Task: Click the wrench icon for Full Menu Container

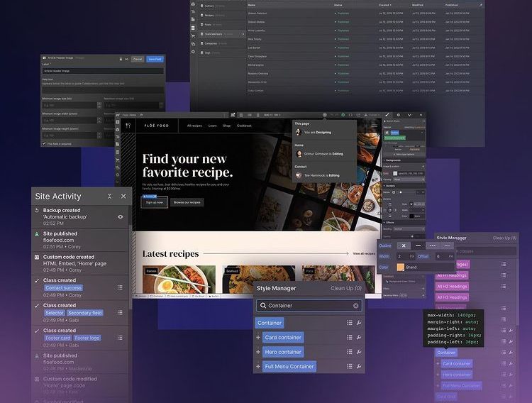Action: pyautogui.click(x=359, y=366)
